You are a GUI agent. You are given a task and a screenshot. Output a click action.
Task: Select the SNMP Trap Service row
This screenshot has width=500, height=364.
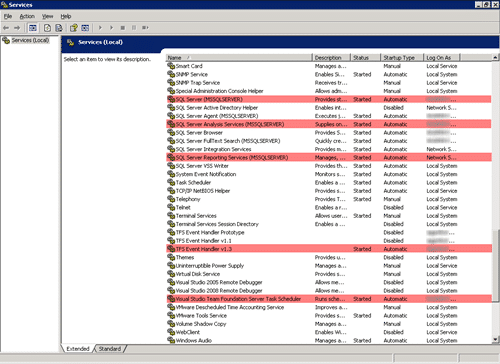click(329, 83)
